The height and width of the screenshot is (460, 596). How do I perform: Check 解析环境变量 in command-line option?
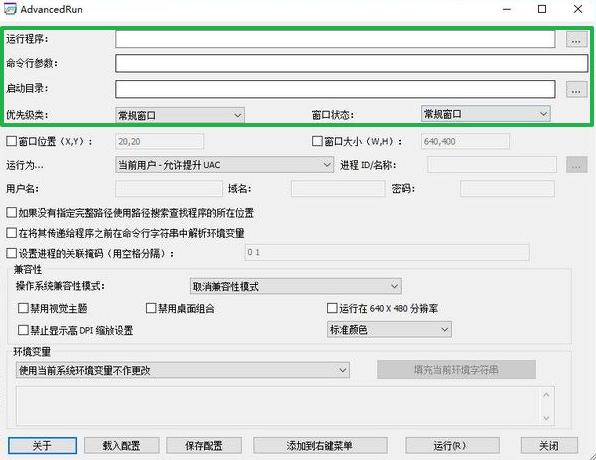[11, 233]
